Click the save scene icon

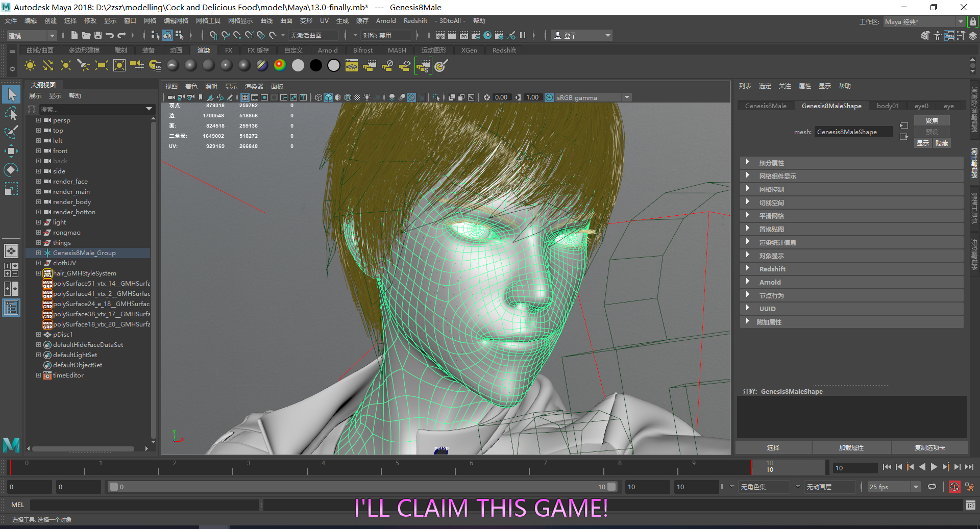(98, 35)
